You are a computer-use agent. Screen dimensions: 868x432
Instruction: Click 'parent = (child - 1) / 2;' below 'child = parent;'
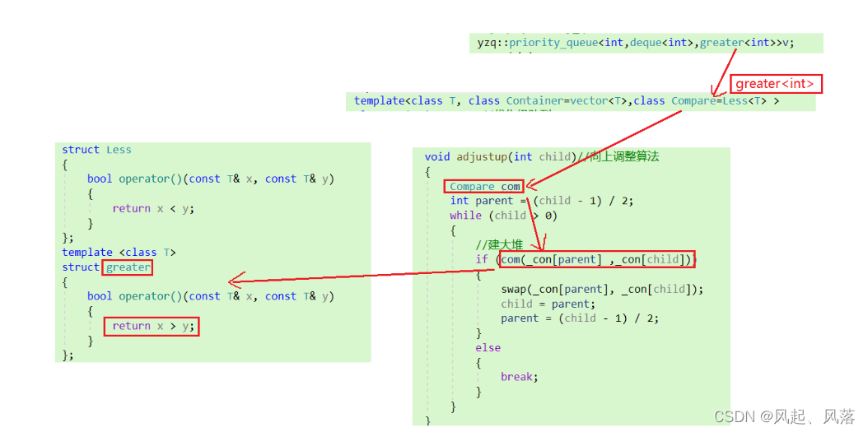[x=580, y=318]
